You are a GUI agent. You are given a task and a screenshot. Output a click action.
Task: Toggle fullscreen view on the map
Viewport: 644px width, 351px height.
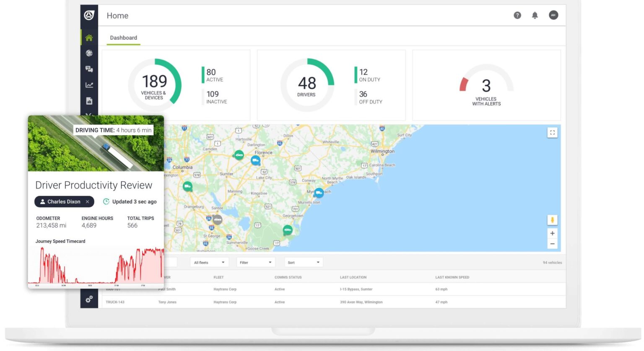click(552, 132)
